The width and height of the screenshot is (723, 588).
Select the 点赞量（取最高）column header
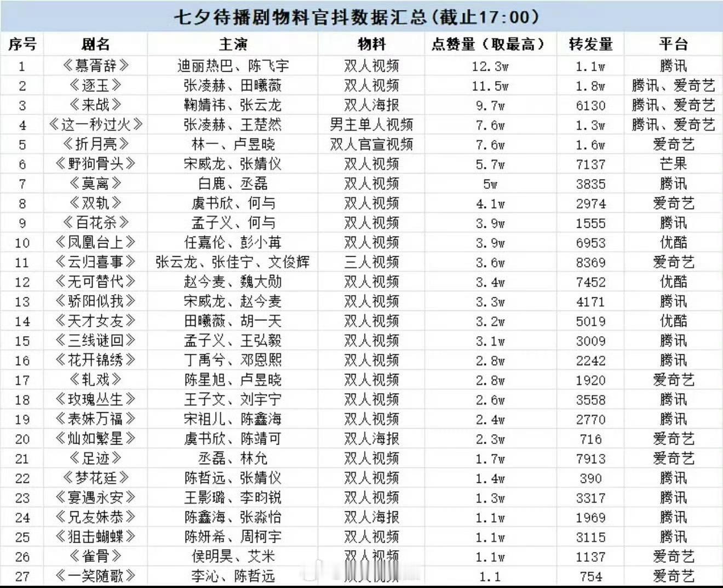coord(490,44)
